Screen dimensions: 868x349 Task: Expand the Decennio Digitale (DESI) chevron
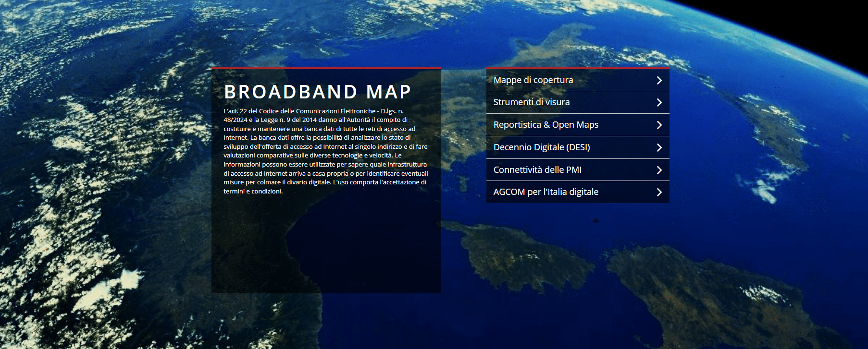pyautogui.click(x=659, y=148)
